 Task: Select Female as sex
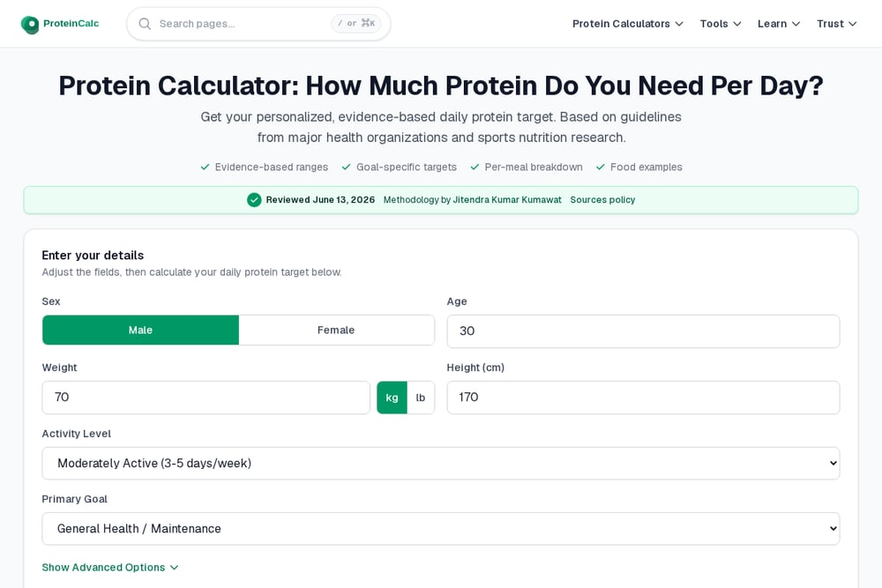336,330
